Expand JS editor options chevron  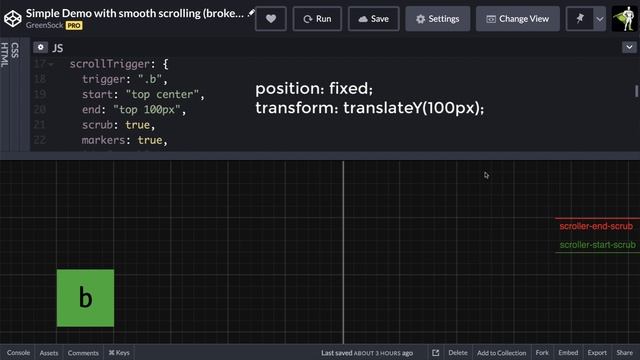(629, 47)
